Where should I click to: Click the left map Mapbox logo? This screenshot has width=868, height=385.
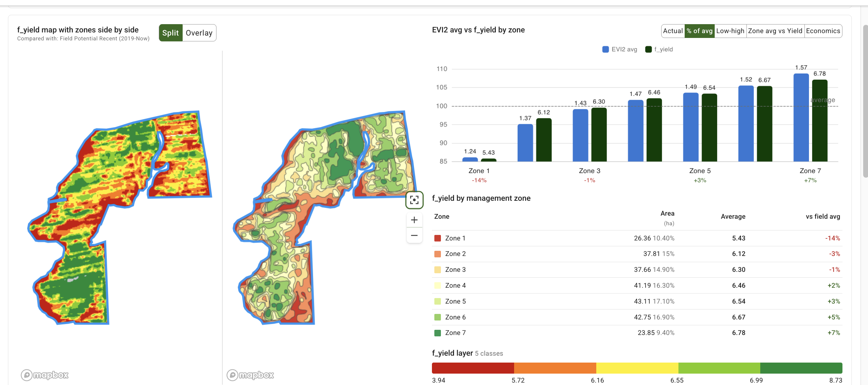click(x=45, y=375)
